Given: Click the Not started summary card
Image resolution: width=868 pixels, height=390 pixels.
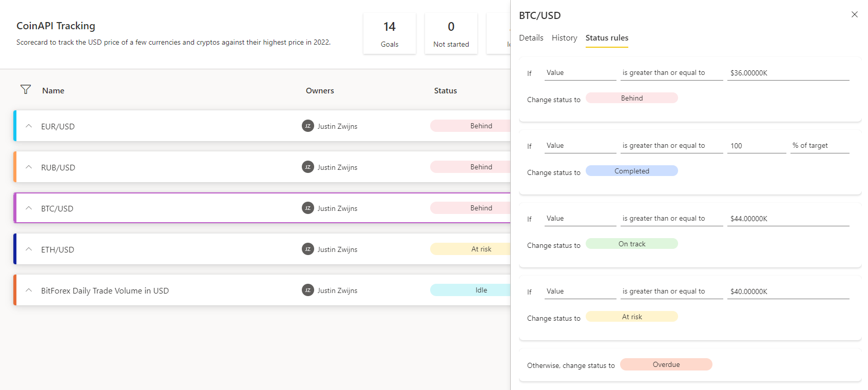Looking at the screenshot, I should point(451,33).
